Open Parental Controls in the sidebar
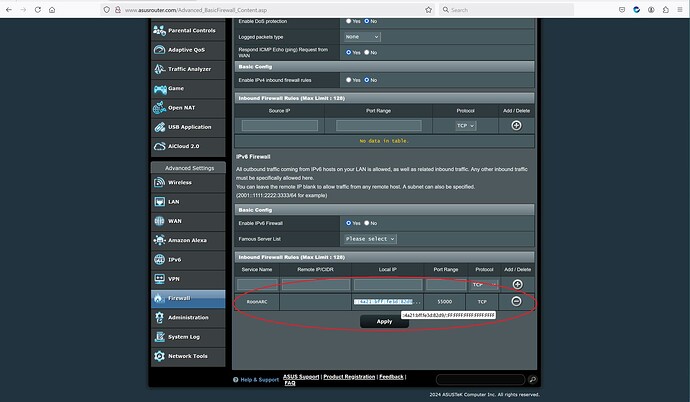The width and height of the screenshot is (690, 402). point(188,30)
